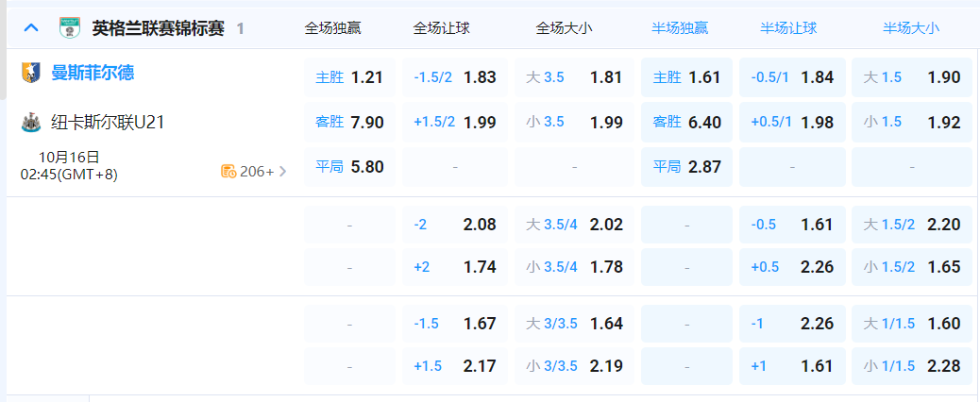The height and width of the screenshot is (402, 980).
Task: Choose 小 3/3.5 total at 2.19
Action: click(x=574, y=366)
